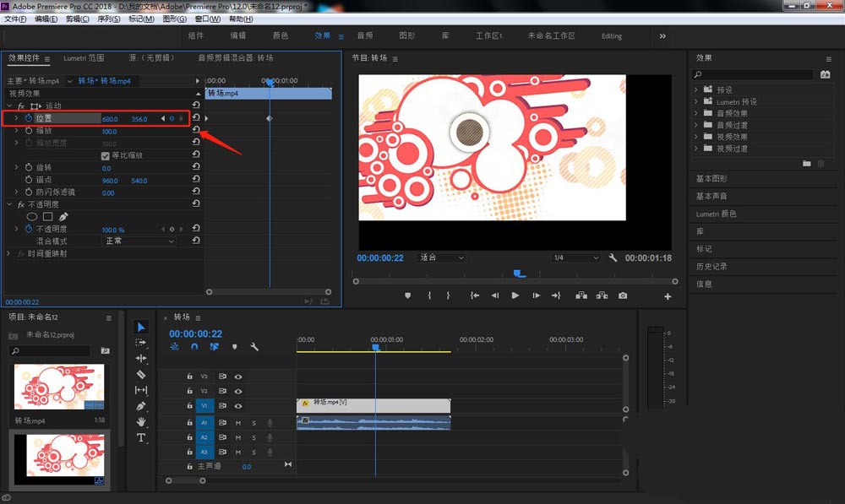Expand the 视频效果 folder
The width and height of the screenshot is (845, 504).
tap(696, 137)
